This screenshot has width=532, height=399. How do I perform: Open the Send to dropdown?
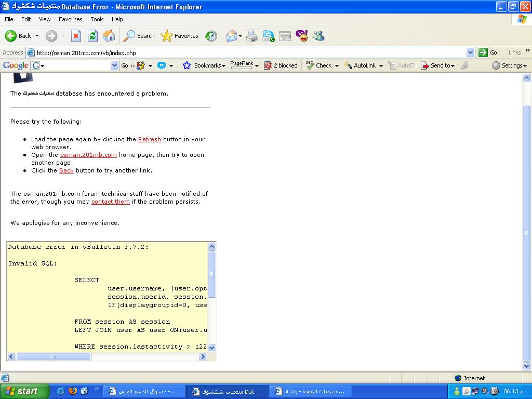click(x=437, y=65)
